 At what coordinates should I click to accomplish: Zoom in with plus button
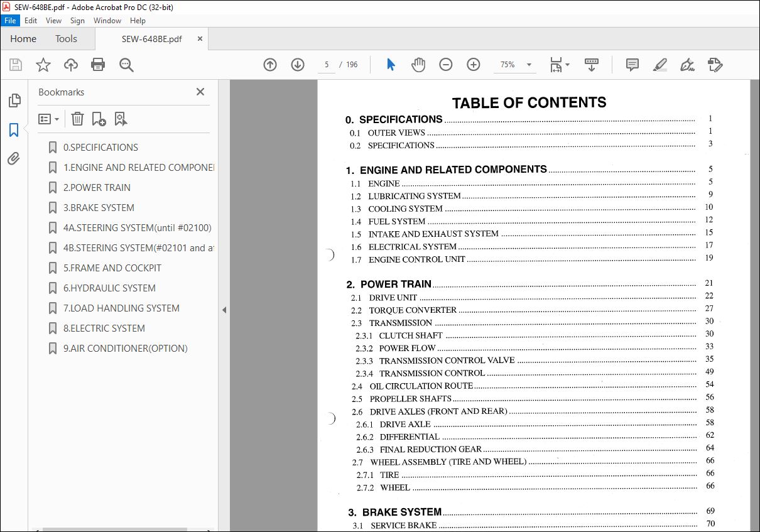(474, 65)
